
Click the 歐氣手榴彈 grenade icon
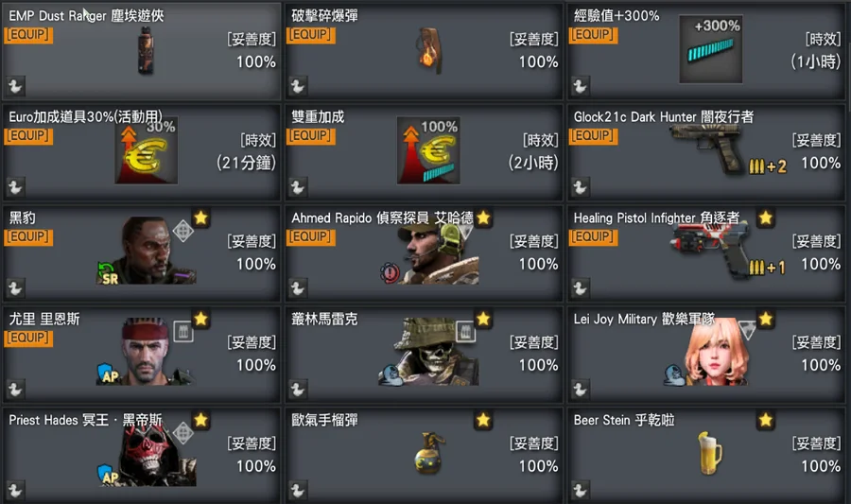point(428,453)
